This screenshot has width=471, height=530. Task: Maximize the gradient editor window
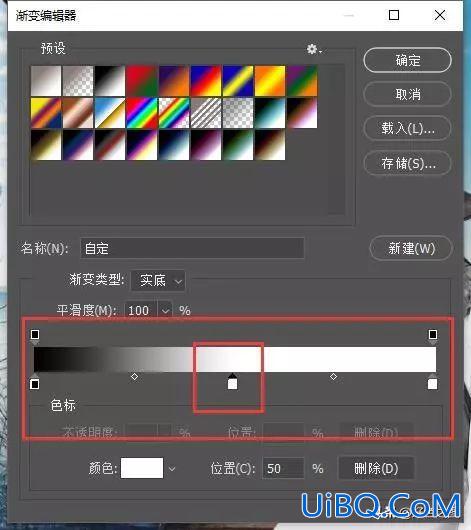pos(394,15)
